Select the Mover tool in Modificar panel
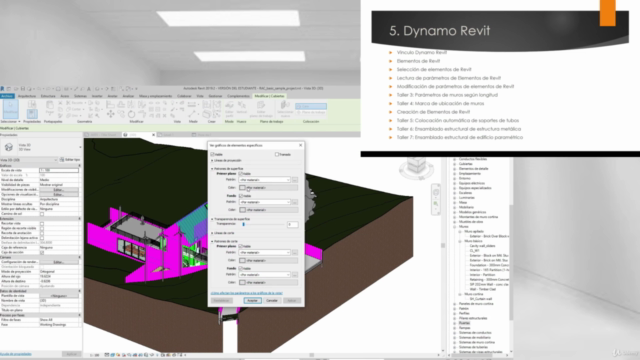 click(x=111, y=114)
